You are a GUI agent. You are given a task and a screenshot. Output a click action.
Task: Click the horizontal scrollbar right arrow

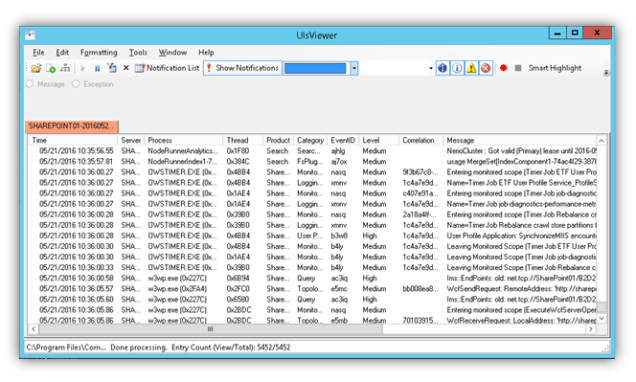click(x=591, y=329)
